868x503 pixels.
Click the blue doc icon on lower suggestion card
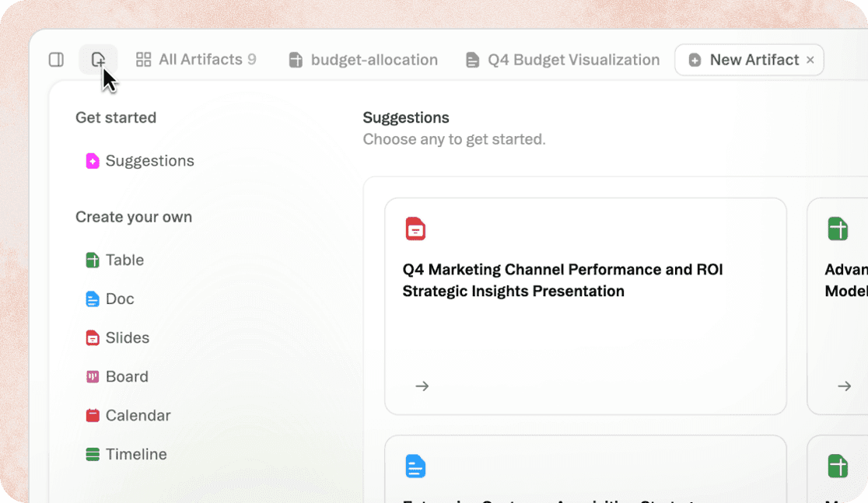pos(416,466)
